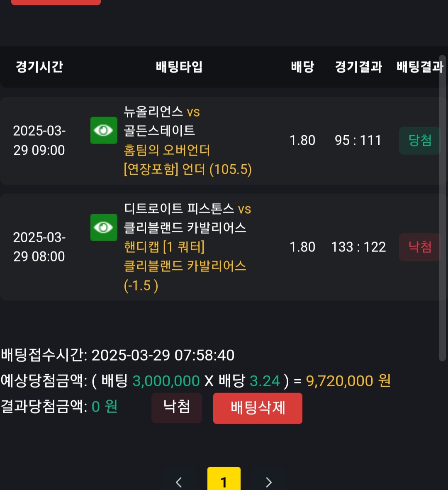This screenshot has width=448, height=490.
Task: Click the vertical scrollbar on the right
Action: [x=442, y=207]
